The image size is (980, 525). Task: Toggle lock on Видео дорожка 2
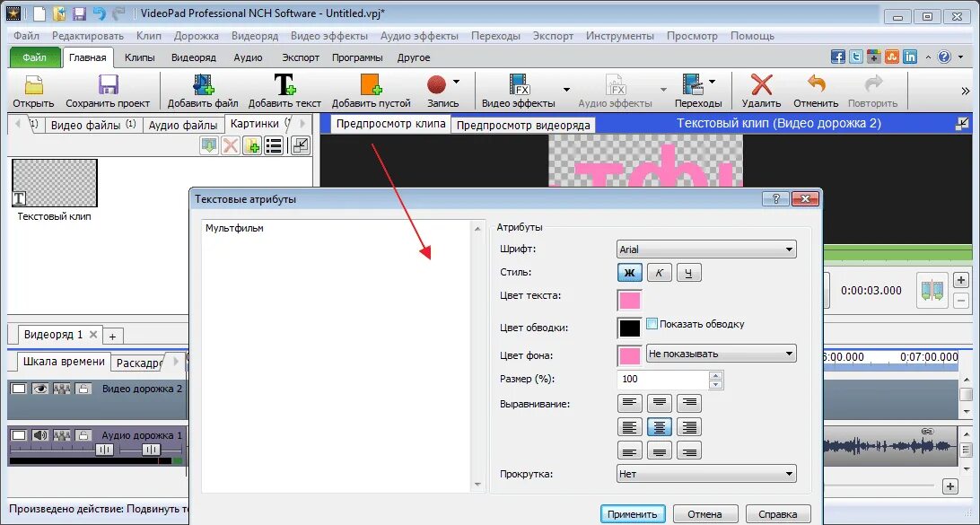83,389
